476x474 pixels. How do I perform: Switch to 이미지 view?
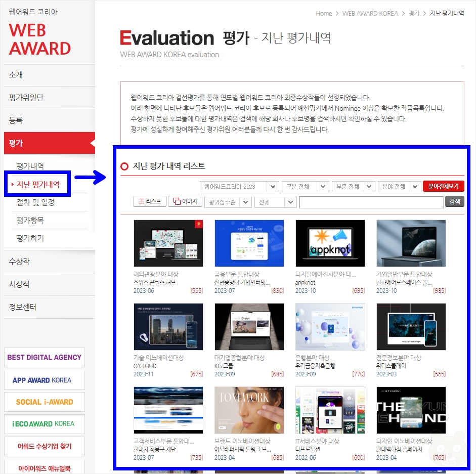point(185,201)
